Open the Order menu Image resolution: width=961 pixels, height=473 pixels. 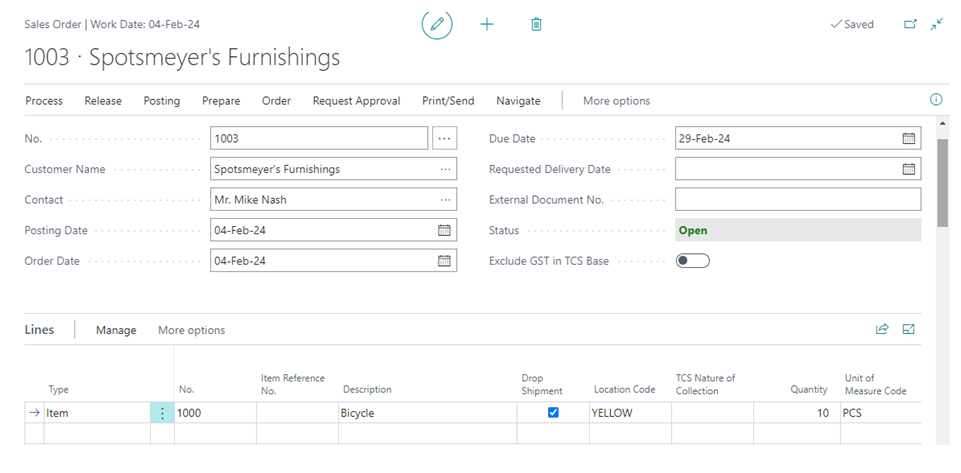coord(276,101)
